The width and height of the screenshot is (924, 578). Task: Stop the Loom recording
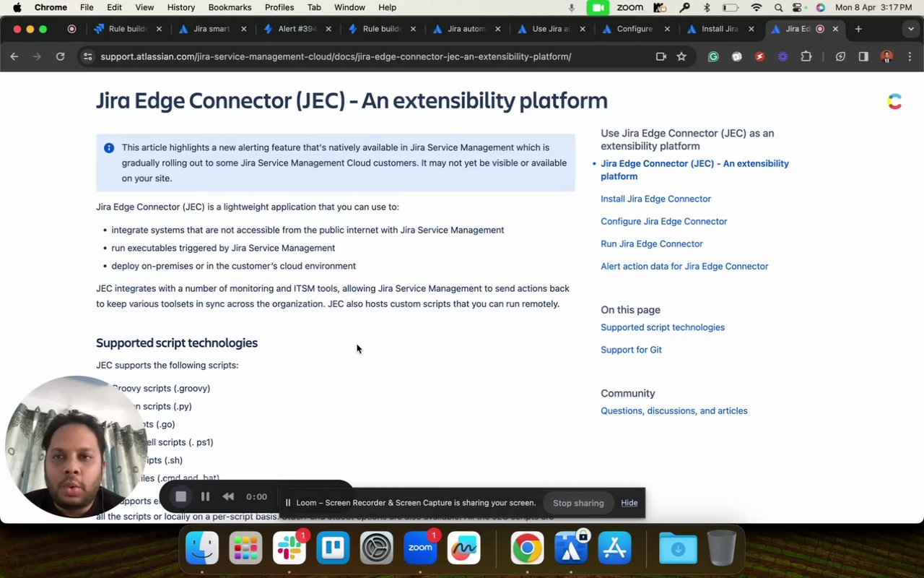[181, 496]
